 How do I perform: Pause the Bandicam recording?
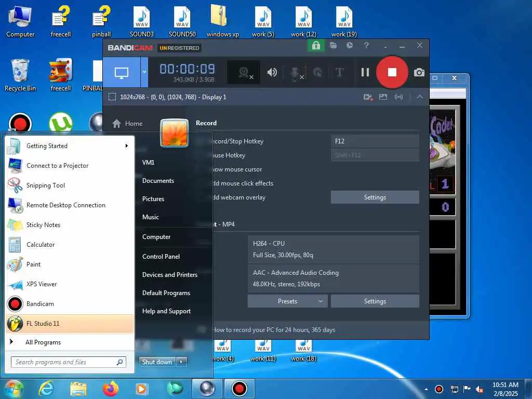pyautogui.click(x=365, y=72)
